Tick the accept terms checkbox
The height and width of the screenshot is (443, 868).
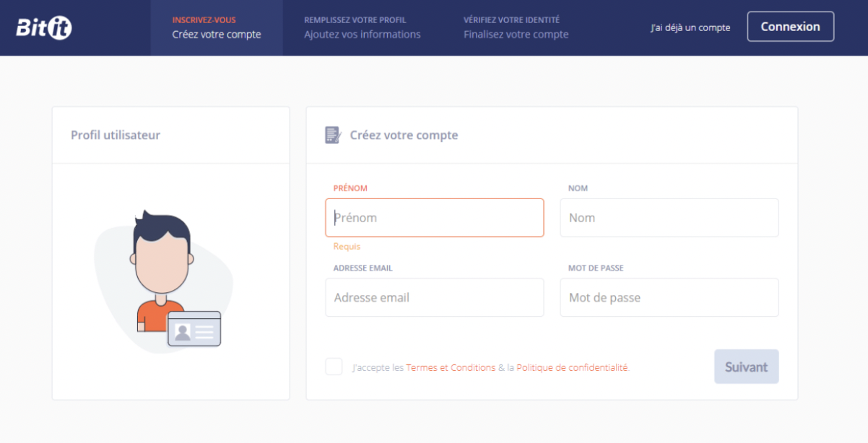click(x=334, y=367)
